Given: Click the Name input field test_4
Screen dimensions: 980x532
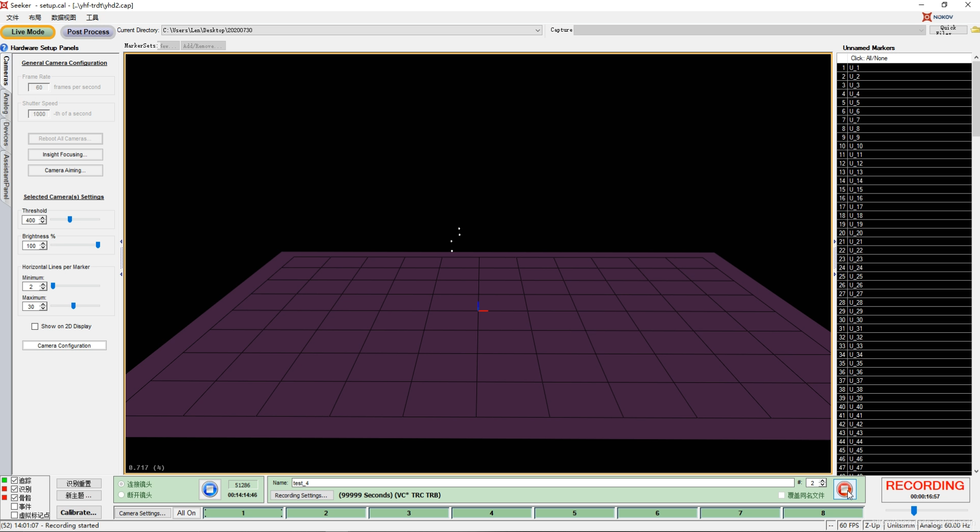Looking at the screenshot, I should (543, 482).
